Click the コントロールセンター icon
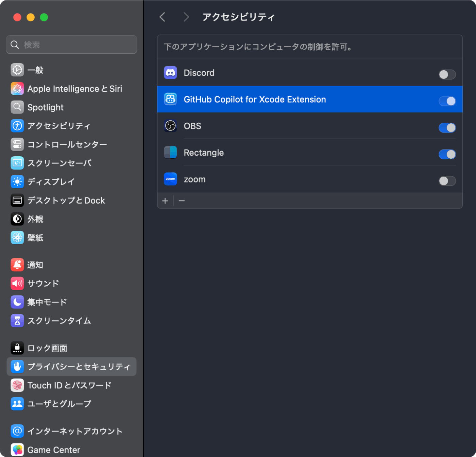476x457 pixels. (17, 144)
